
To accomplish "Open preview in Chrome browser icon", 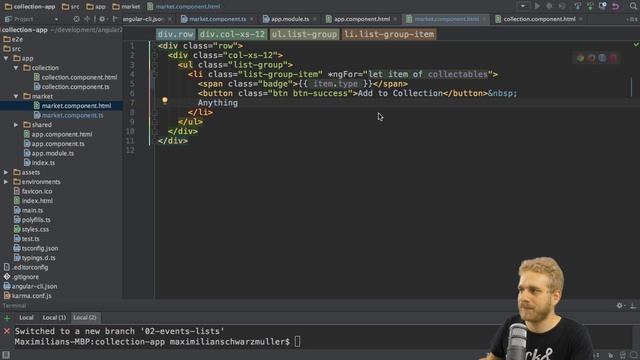I will point(580,58).
